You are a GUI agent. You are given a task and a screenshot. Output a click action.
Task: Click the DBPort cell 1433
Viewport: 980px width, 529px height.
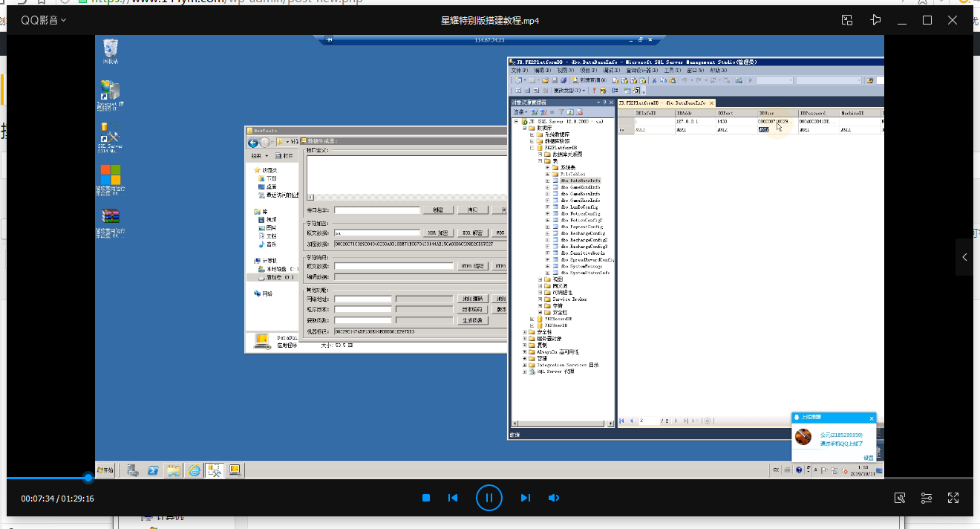pyautogui.click(x=735, y=121)
